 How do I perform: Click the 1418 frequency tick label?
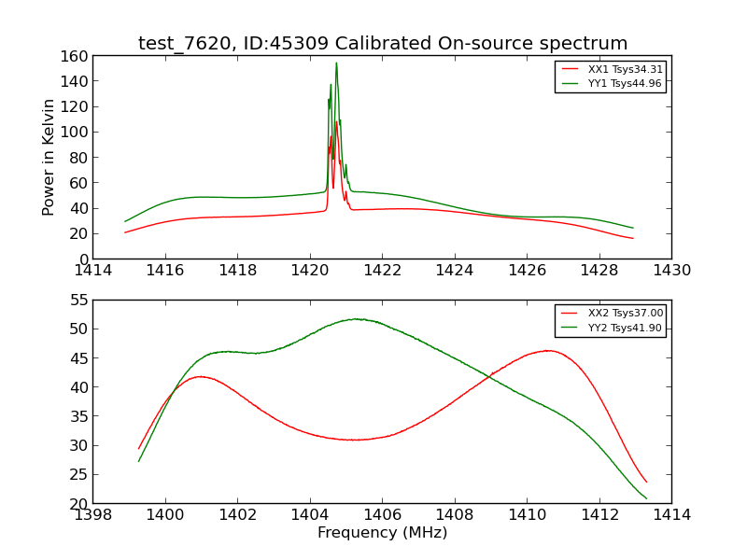[x=238, y=271]
